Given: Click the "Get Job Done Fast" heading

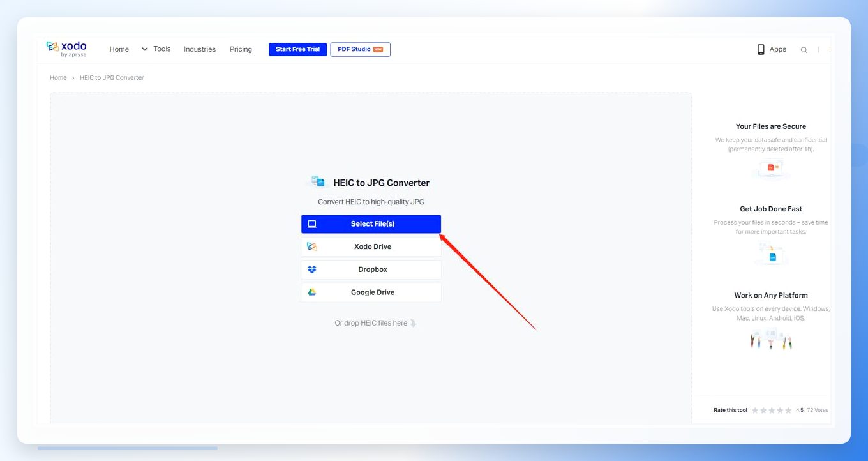Looking at the screenshot, I should click(771, 209).
